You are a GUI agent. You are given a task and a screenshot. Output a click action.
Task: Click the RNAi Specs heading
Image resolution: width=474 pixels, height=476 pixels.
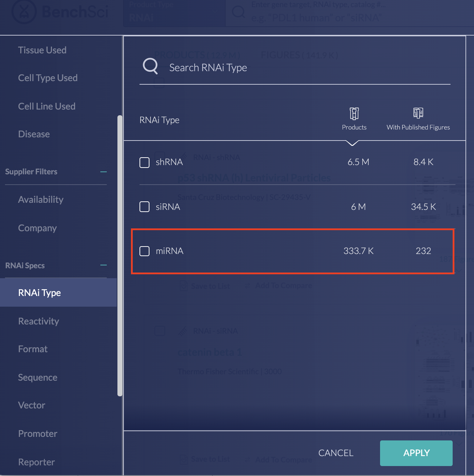click(25, 266)
